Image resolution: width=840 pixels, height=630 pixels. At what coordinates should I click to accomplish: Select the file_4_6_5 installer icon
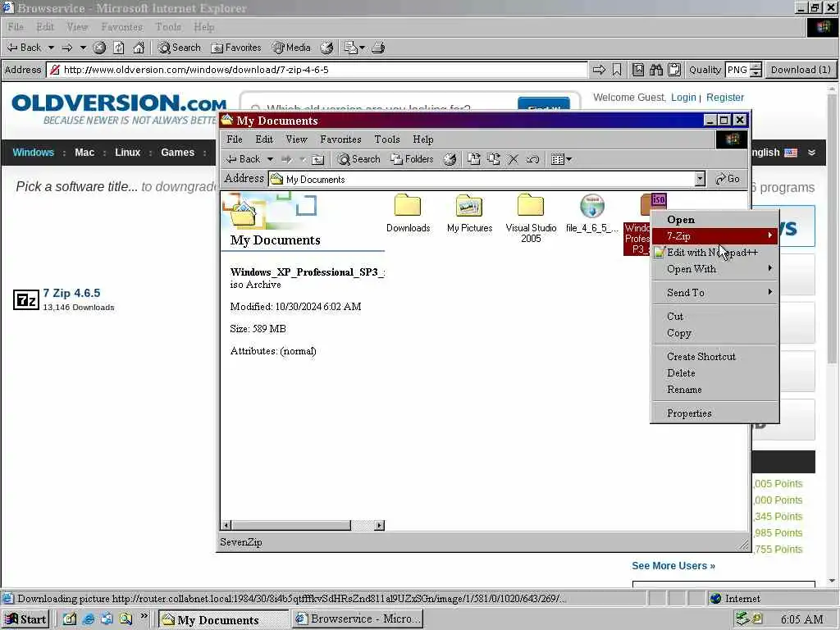(x=592, y=213)
